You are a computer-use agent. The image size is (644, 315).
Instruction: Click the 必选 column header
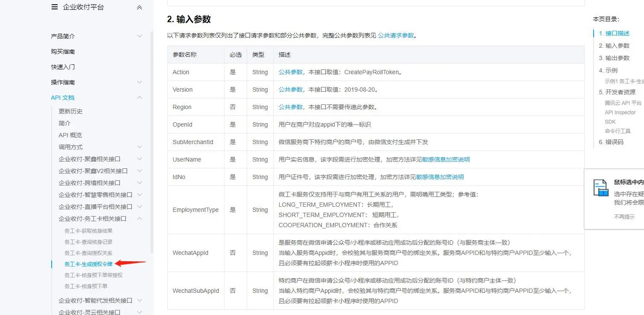236,55
